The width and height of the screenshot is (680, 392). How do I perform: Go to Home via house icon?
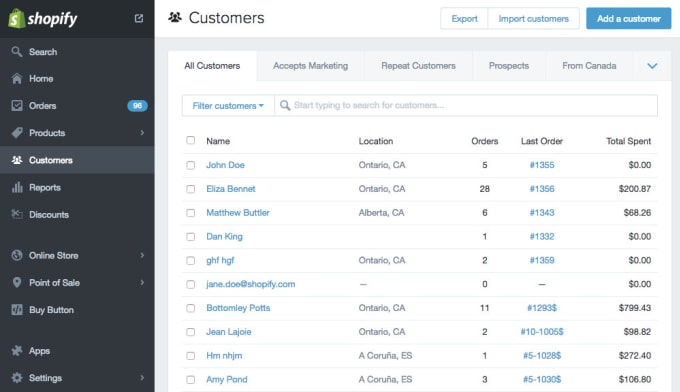[16, 78]
